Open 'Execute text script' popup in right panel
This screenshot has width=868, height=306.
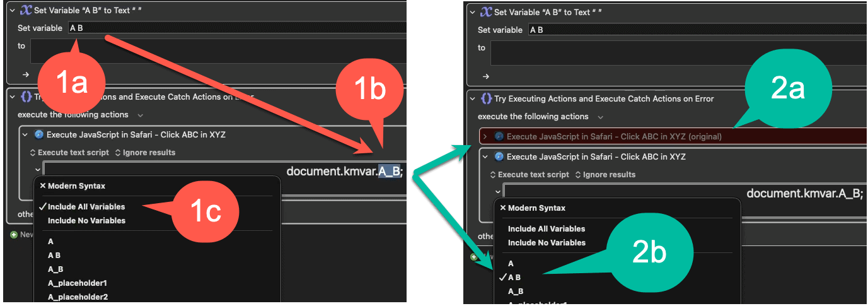coord(529,174)
